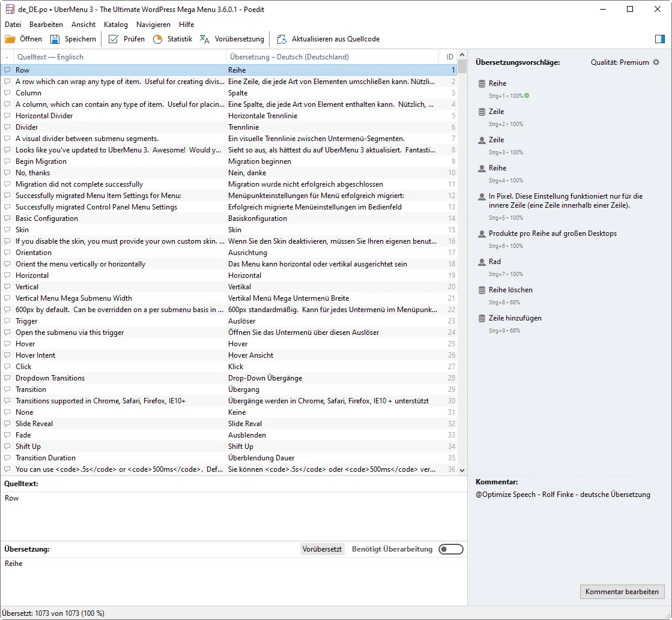
Task: Click database icon of Strg+2 Zeile suggestion
Action: pyautogui.click(x=482, y=112)
